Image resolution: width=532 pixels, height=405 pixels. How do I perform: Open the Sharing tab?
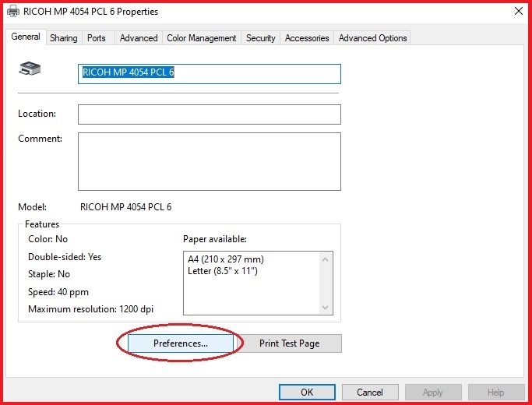click(63, 38)
